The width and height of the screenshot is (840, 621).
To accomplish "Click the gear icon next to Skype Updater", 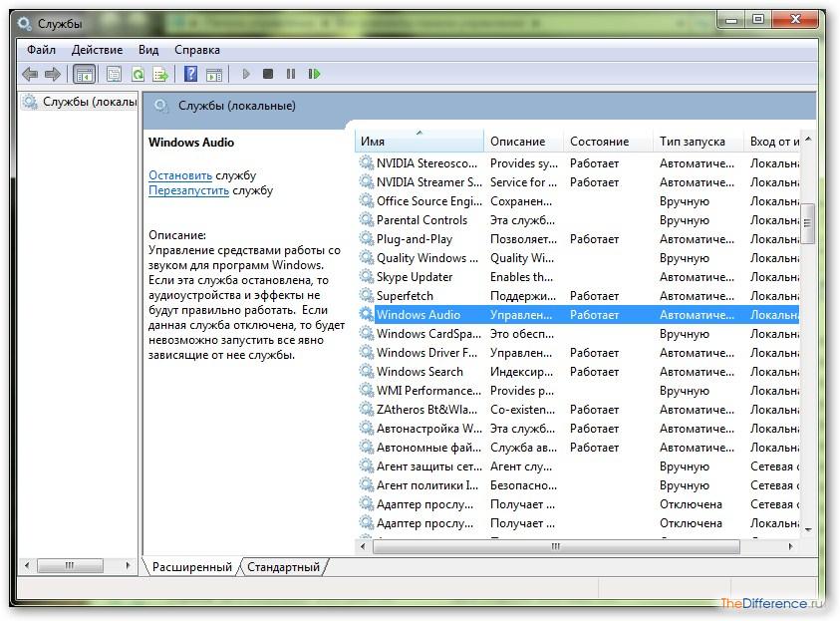I will pos(367,276).
